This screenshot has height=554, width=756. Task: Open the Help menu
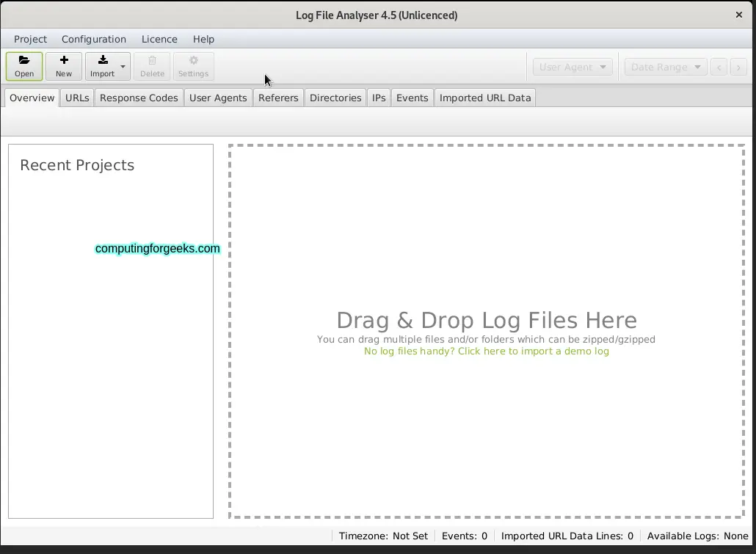pyautogui.click(x=203, y=39)
